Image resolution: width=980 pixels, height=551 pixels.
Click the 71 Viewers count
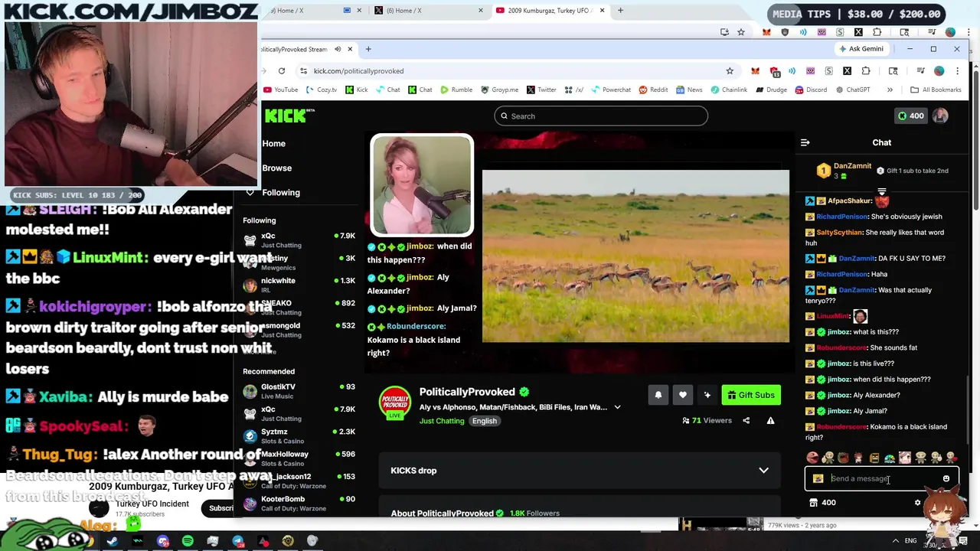click(x=706, y=420)
